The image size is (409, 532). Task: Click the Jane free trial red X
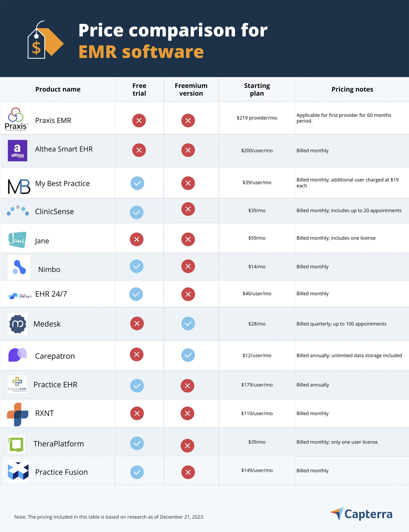(137, 239)
